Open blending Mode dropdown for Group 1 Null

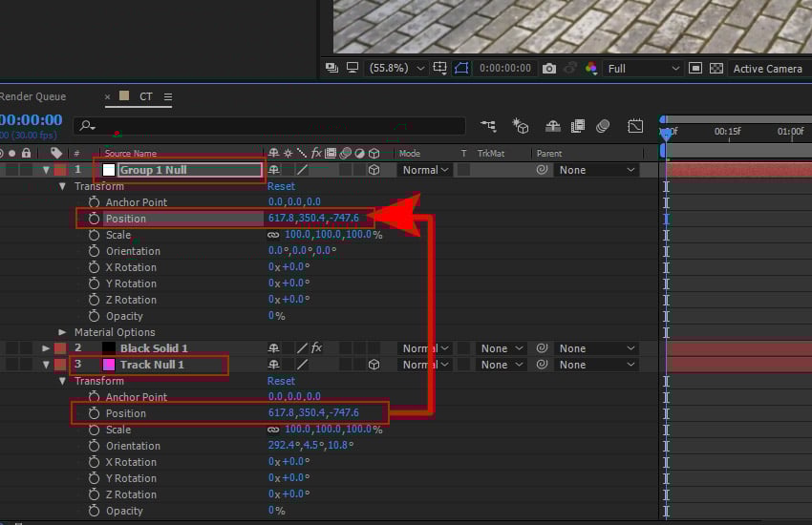[x=425, y=170]
